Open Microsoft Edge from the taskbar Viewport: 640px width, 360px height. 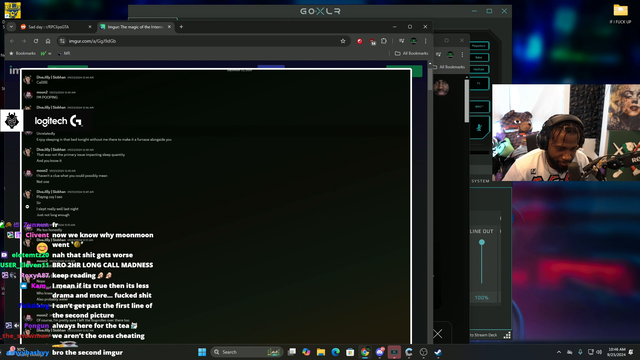tap(336, 352)
